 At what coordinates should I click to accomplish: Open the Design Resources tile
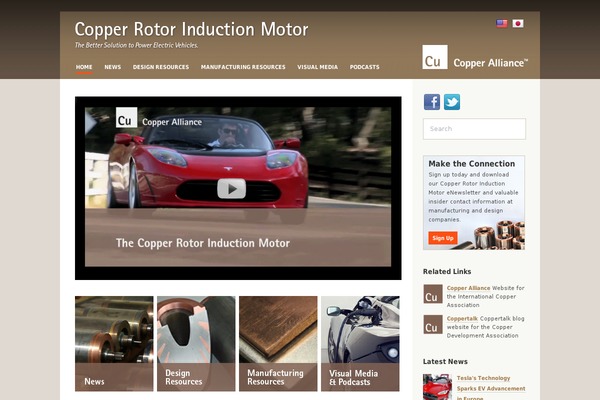[x=196, y=343]
